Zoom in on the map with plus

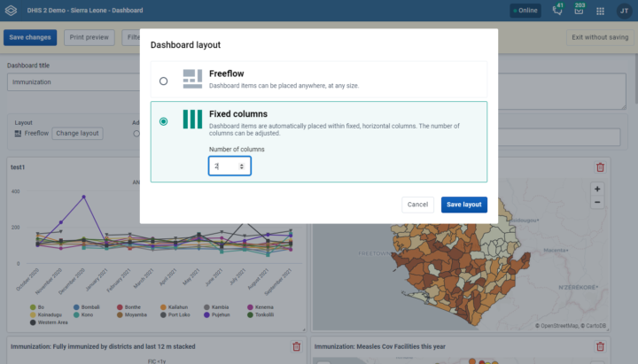(597, 189)
